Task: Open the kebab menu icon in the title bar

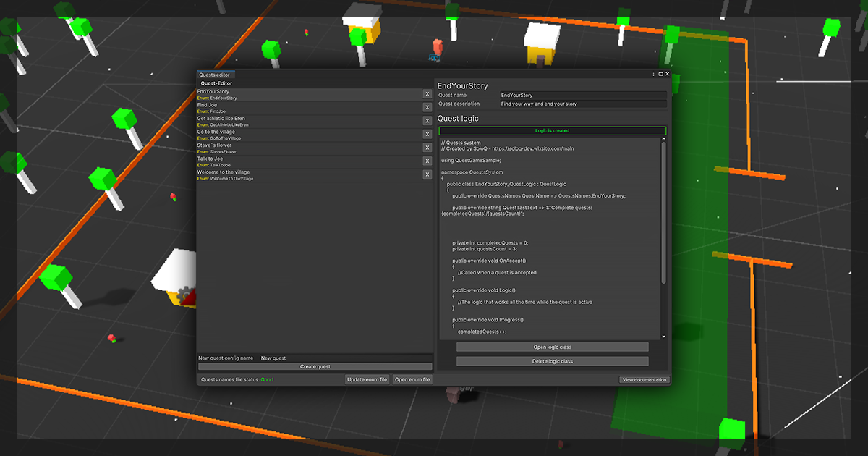Action: click(x=653, y=74)
